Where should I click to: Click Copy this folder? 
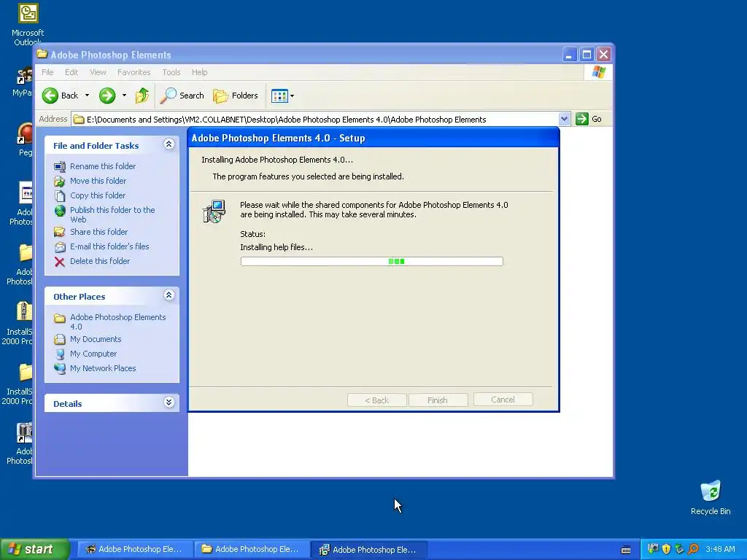pos(98,195)
